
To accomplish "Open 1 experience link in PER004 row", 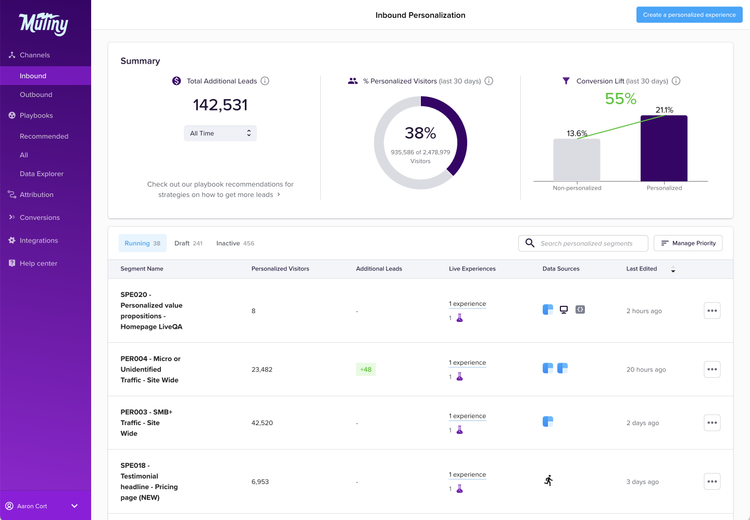I will coord(467,363).
